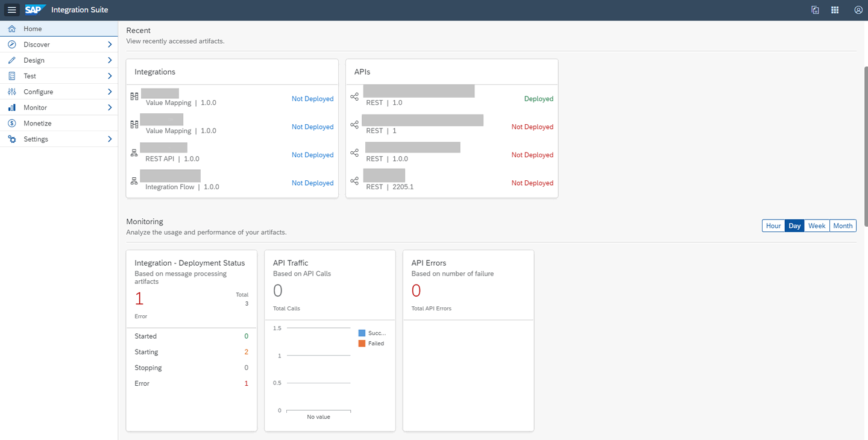Open the notes/feedback icon in the header
868x440 pixels.
point(815,10)
